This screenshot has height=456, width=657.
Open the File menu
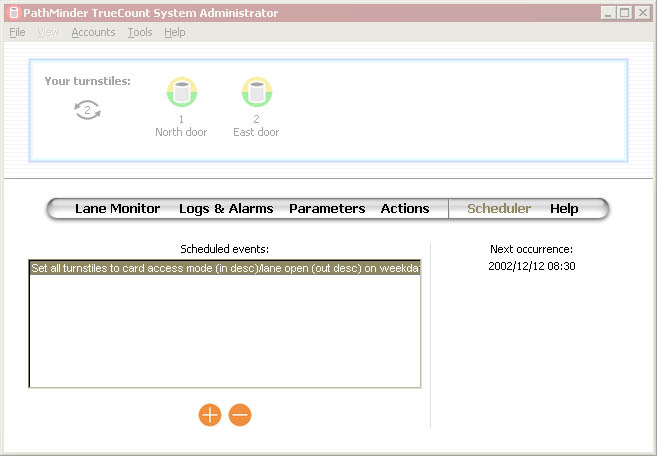(17, 32)
